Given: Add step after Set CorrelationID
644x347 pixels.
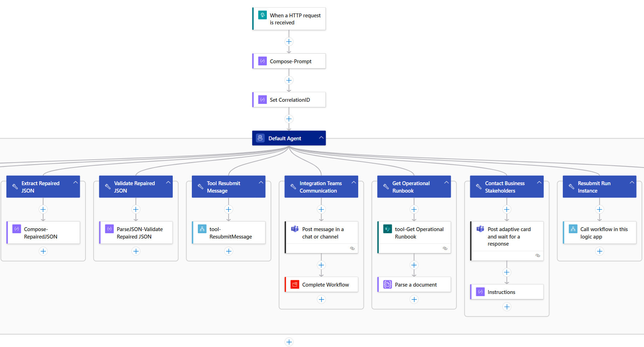Looking at the screenshot, I should 289,119.
